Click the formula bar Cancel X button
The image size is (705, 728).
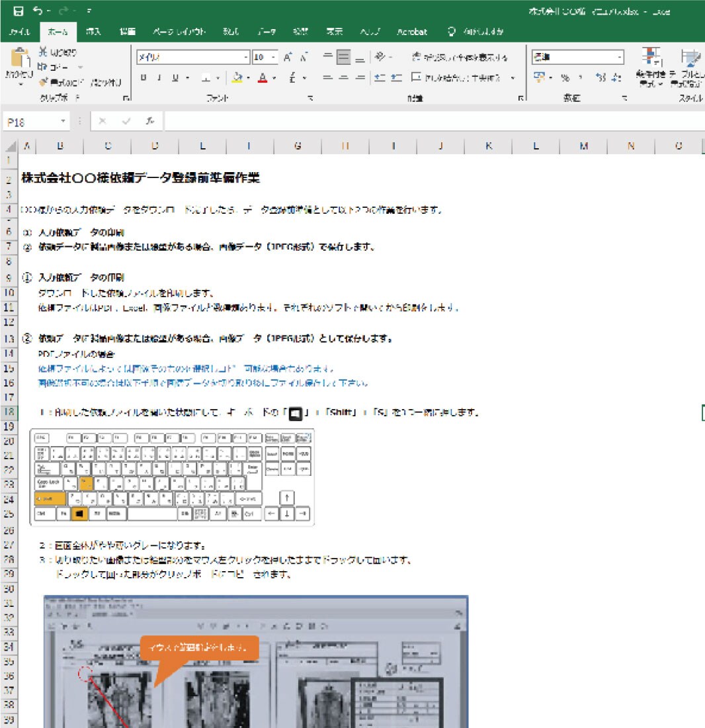click(x=103, y=121)
